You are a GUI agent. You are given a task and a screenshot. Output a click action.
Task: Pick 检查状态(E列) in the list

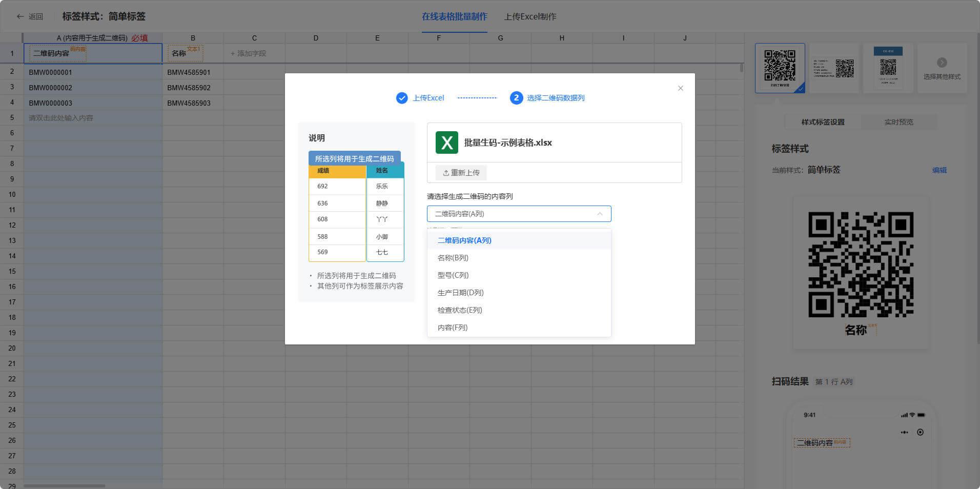click(459, 310)
